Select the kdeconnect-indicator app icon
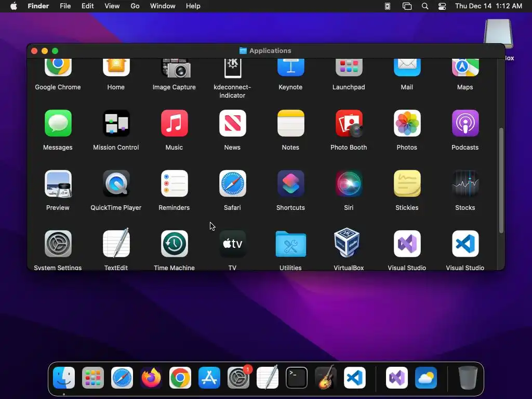Screen dimensions: 532x399 point(232,68)
